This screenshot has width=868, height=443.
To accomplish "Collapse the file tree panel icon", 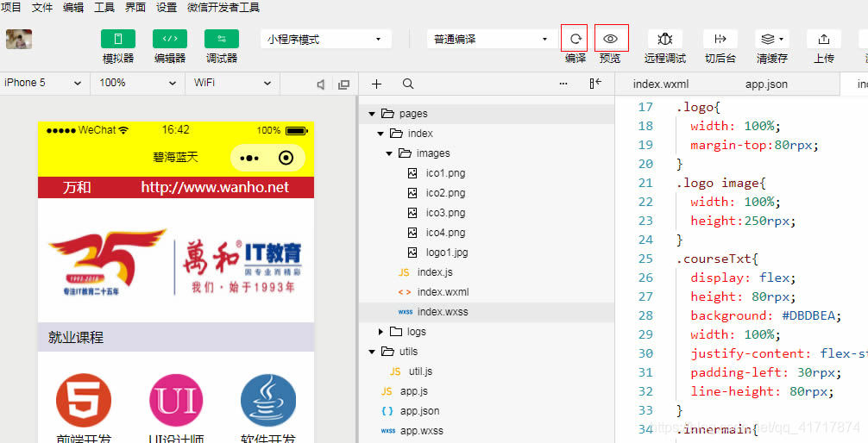I will [x=595, y=84].
